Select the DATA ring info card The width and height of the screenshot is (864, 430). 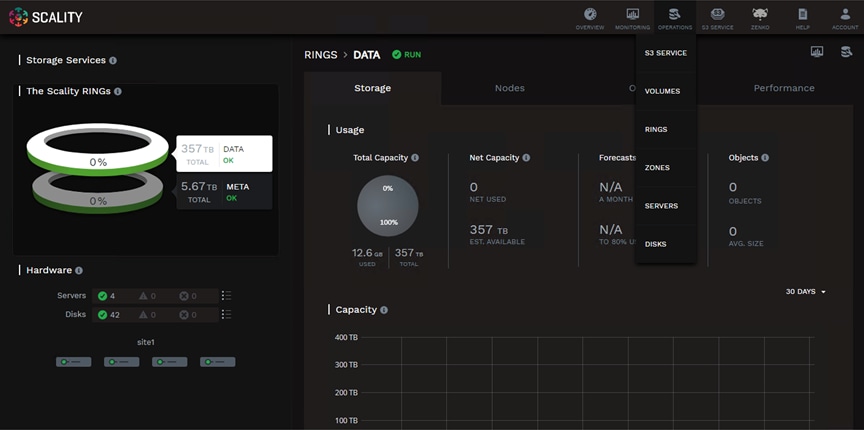click(224, 154)
